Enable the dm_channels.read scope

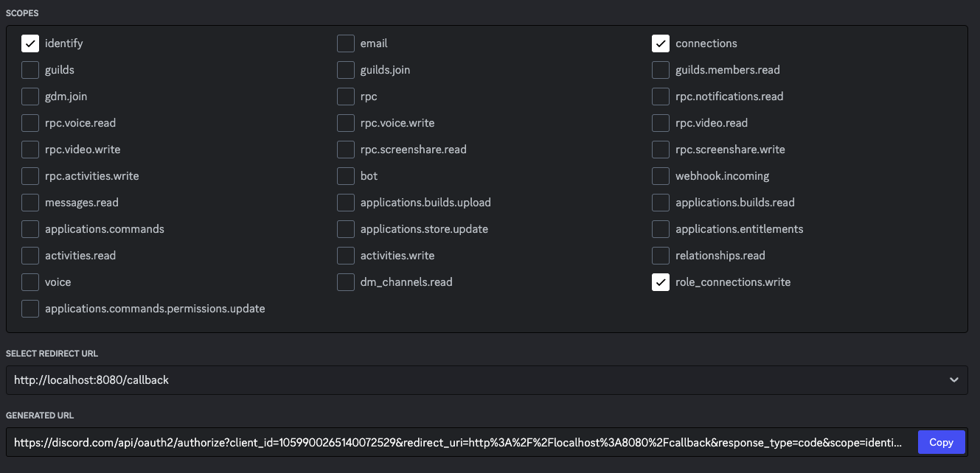coord(346,282)
